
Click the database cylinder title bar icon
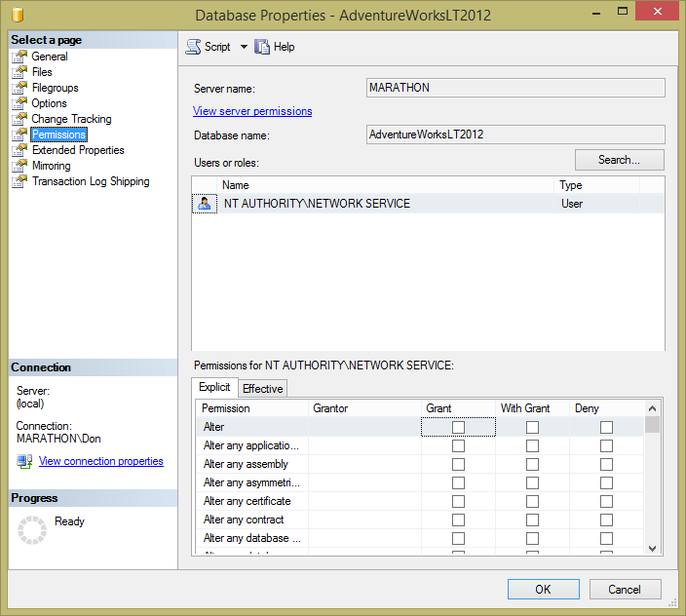tap(18, 15)
